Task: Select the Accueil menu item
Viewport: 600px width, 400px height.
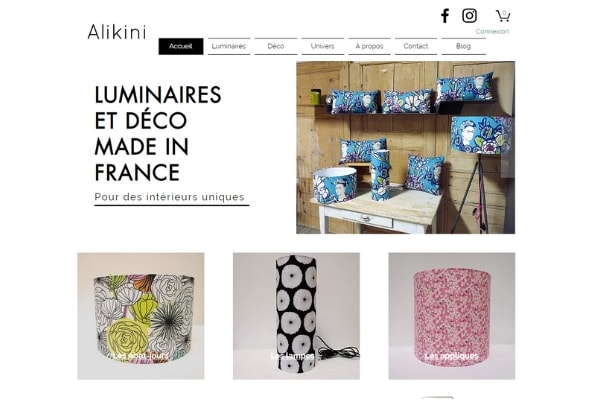Action: pos(181,46)
